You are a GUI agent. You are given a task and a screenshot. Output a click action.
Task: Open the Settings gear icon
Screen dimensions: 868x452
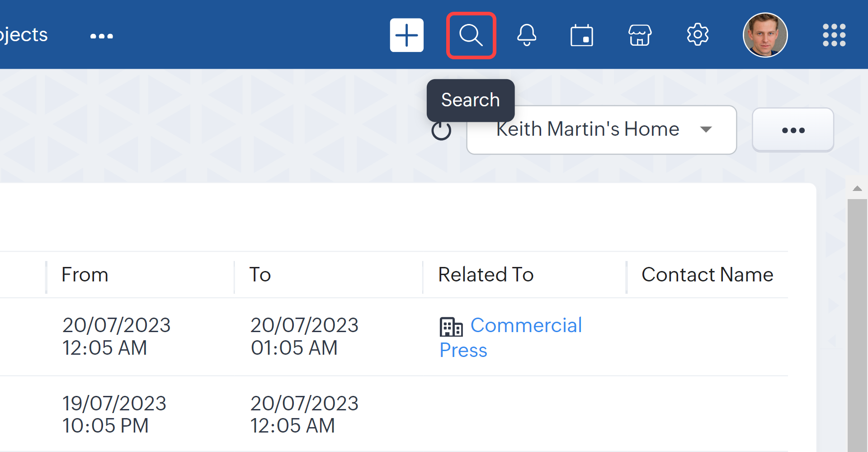click(698, 35)
